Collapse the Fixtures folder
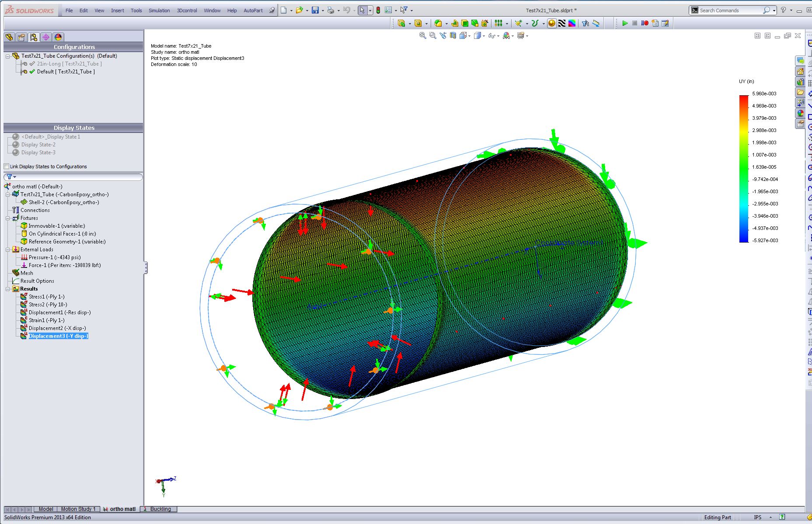 [7, 218]
